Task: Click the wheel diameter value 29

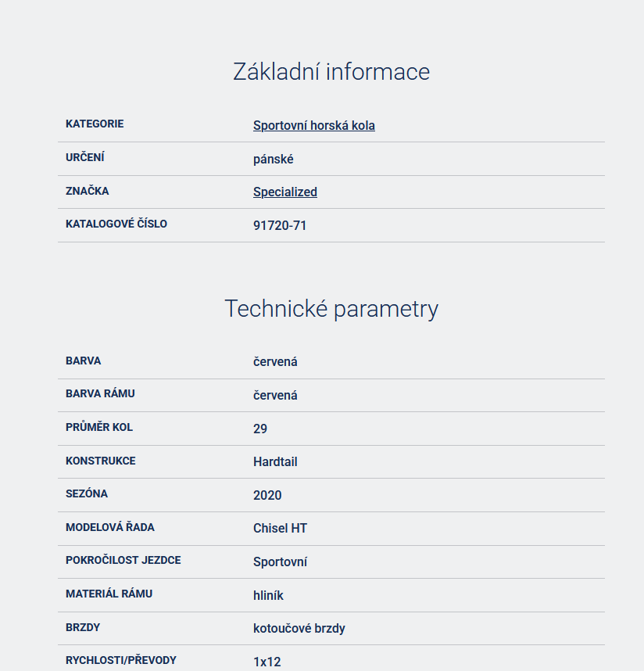Action: pyautogui.click(x=260, y=429)
